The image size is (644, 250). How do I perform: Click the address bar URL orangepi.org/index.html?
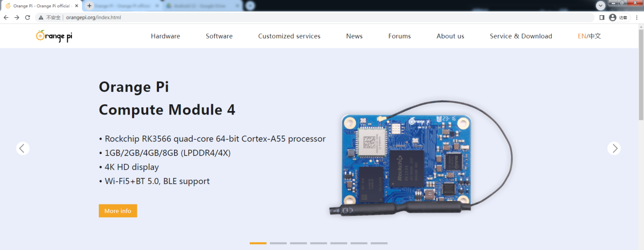pyautogui.click(x=93, y=17)
